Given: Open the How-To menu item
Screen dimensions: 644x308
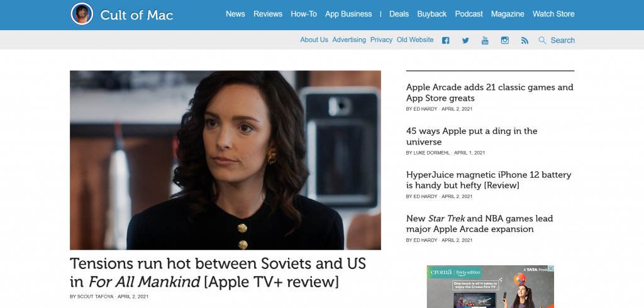Looking at the screenshot, I should tap(304, 14).
